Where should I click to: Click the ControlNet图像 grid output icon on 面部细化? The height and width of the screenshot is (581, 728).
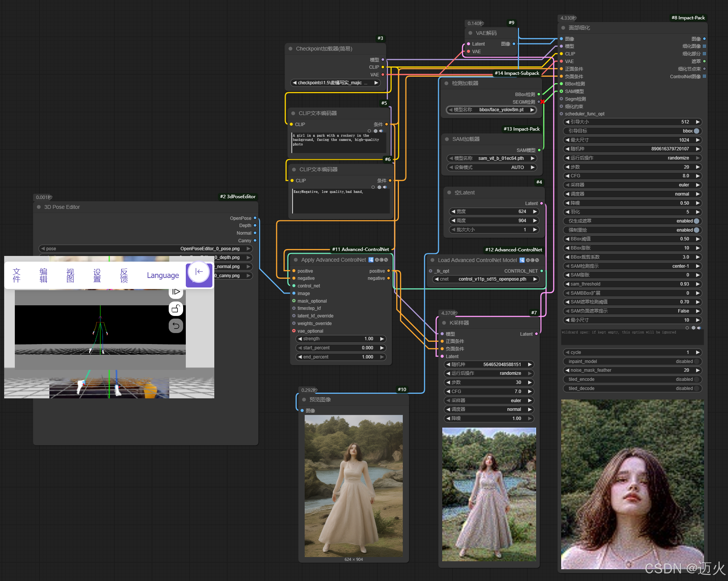[x=704, y=76]
